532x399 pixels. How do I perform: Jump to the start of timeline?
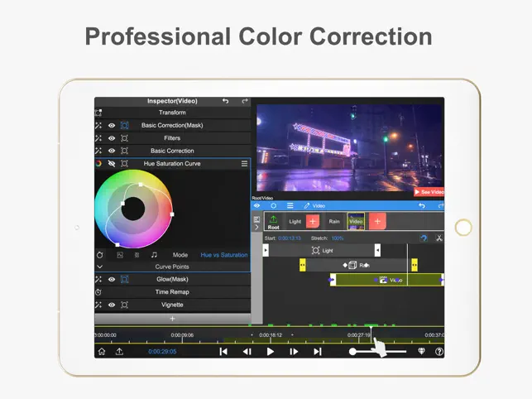pyautogui.click(x=223, y=351)
